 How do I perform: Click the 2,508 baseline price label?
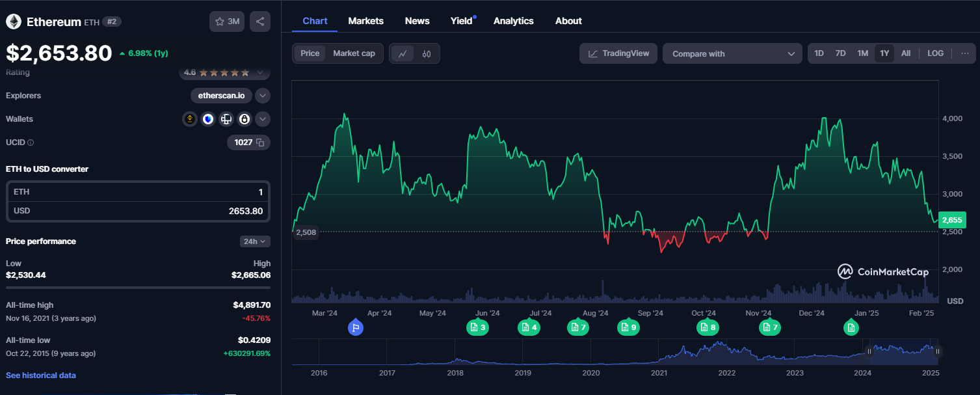(305, 232)
